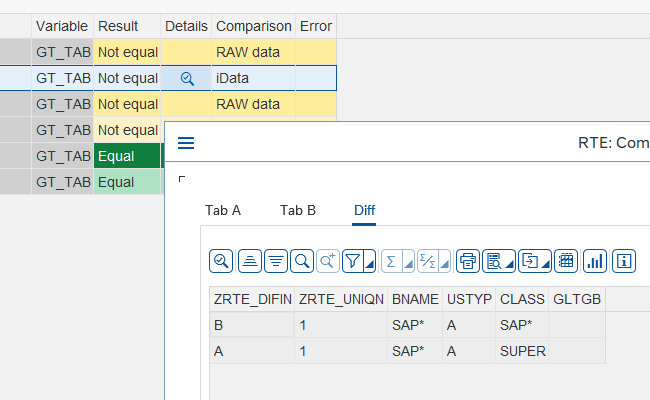Select the Diff tab

point(365,210)
